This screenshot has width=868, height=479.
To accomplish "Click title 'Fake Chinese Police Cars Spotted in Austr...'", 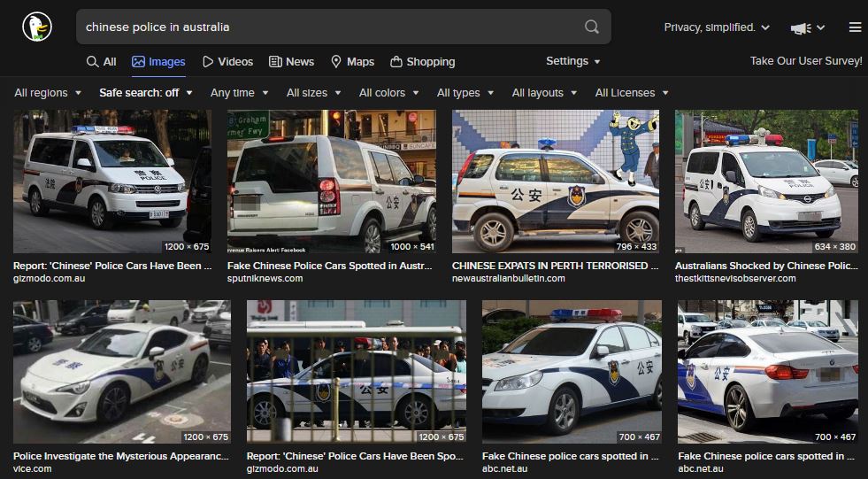I will pos(329,266).
